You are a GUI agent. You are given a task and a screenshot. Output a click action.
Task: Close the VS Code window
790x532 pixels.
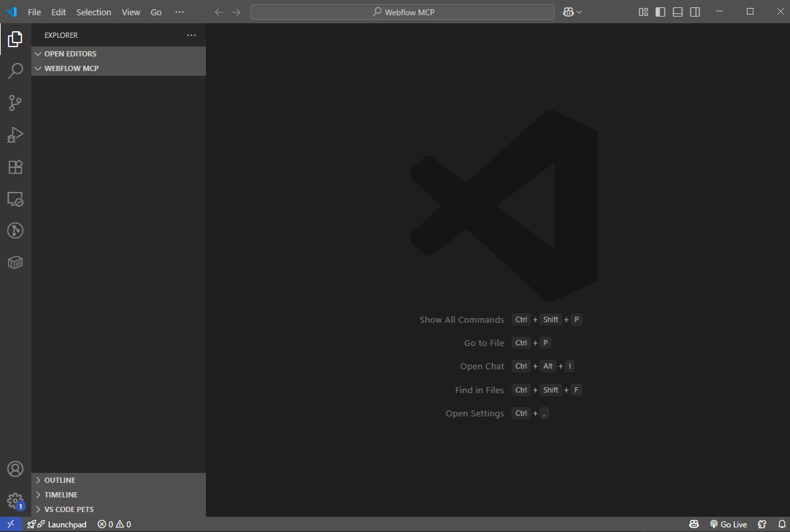click(x=780, y=11)
